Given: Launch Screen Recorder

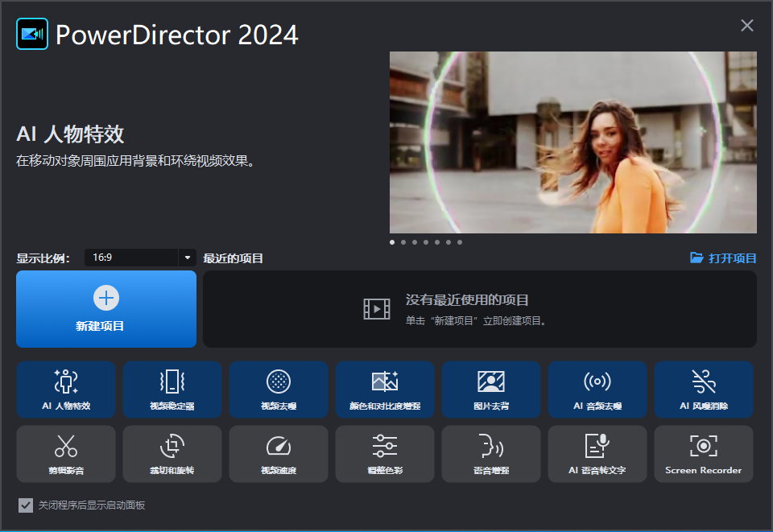Looking at the screenshot, I should point(704,454).
